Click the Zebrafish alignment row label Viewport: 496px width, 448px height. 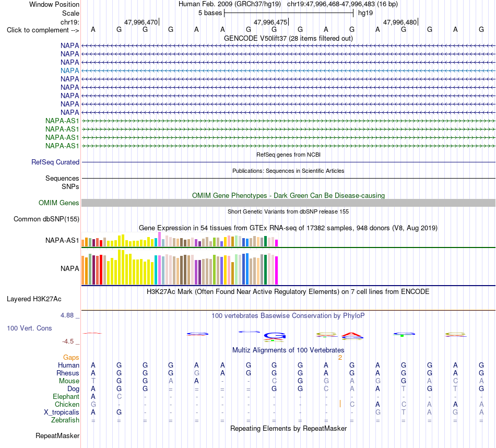tap(65, 420)
